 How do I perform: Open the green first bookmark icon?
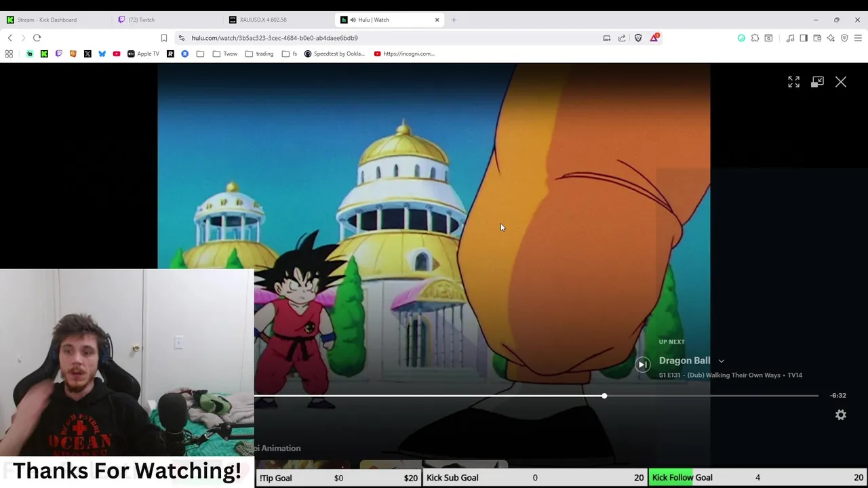coord(29,54)
